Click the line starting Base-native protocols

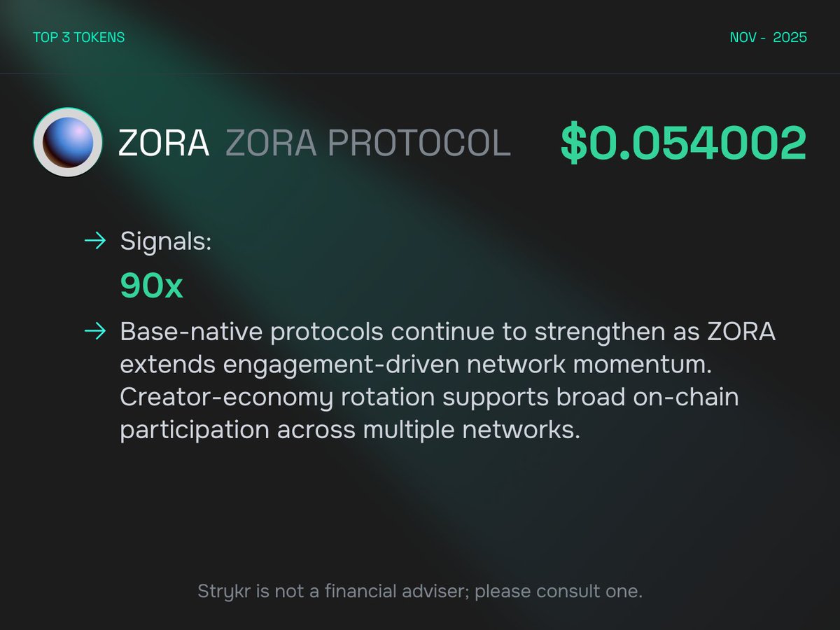click(x=448, y=332)
